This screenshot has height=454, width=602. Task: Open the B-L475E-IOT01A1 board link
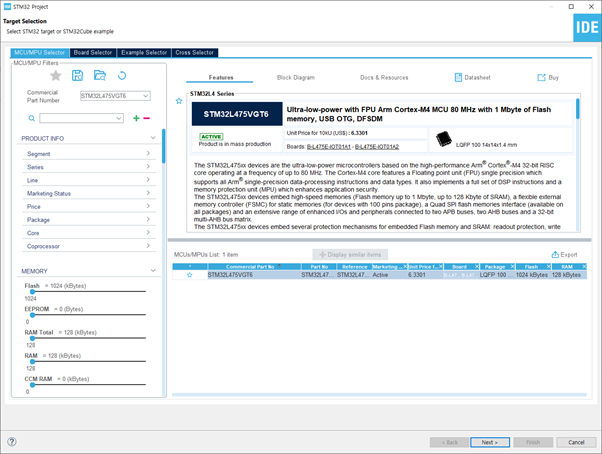329,147
